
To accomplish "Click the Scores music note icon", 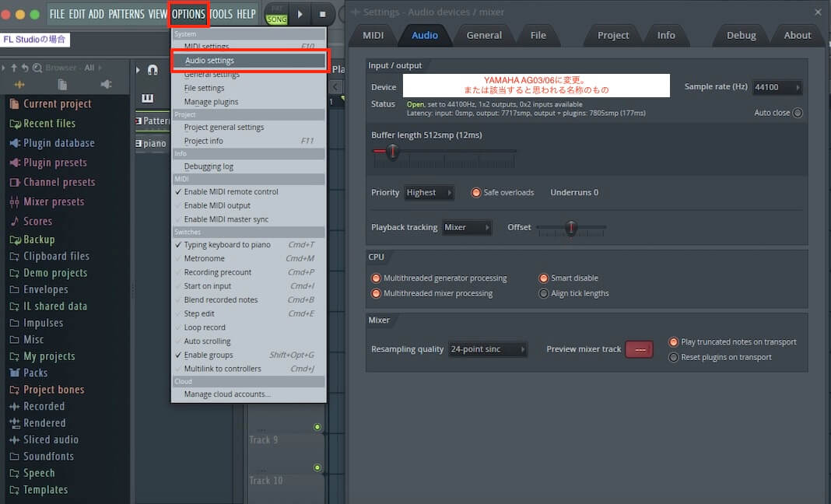I will [x=14, y=221].
